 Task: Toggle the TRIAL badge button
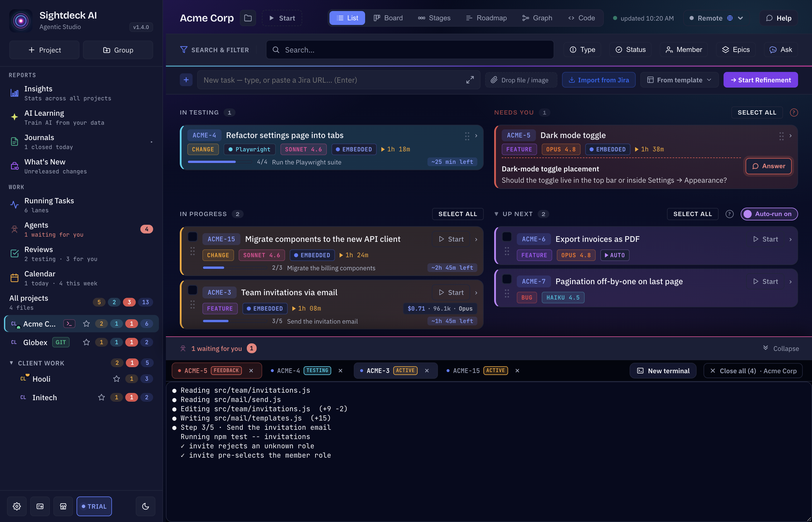click(x=94, y=506)
